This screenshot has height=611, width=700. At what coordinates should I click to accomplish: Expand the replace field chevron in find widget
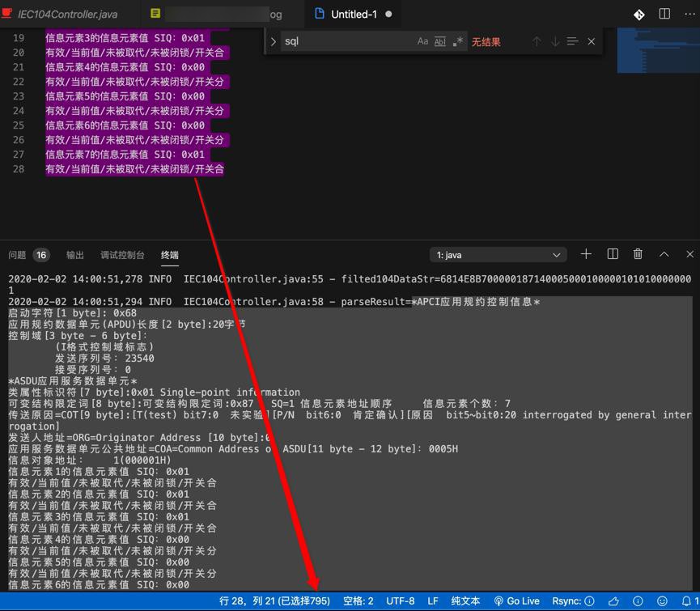click(274, 41)
